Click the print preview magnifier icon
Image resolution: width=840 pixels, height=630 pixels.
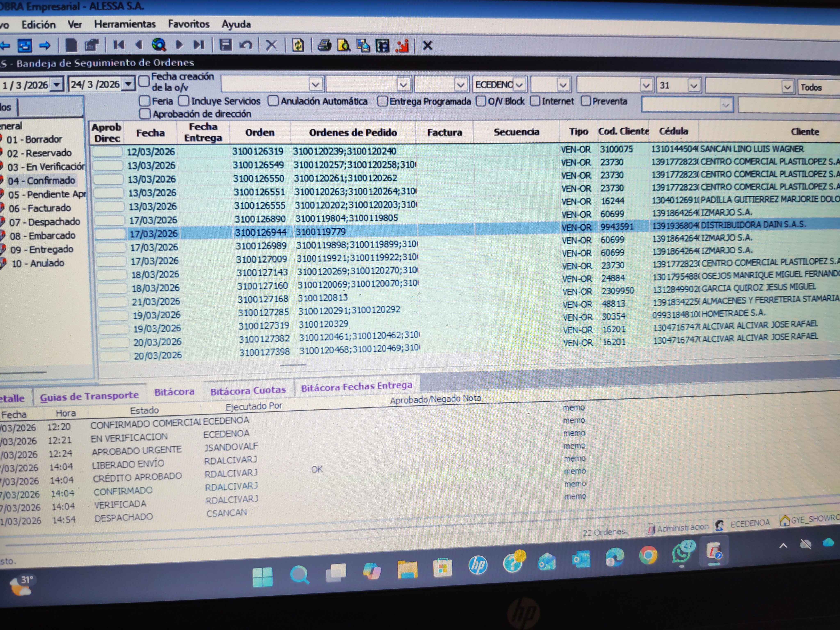344,46
